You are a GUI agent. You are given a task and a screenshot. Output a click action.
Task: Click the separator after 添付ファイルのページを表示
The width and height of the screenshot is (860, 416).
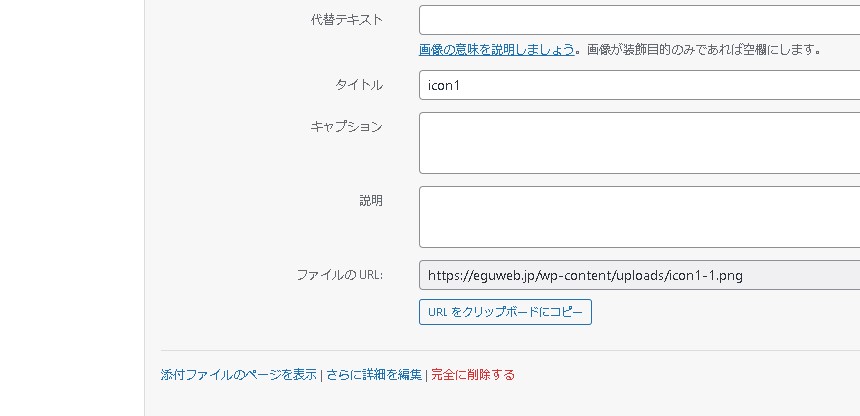(x=321, y=375)
